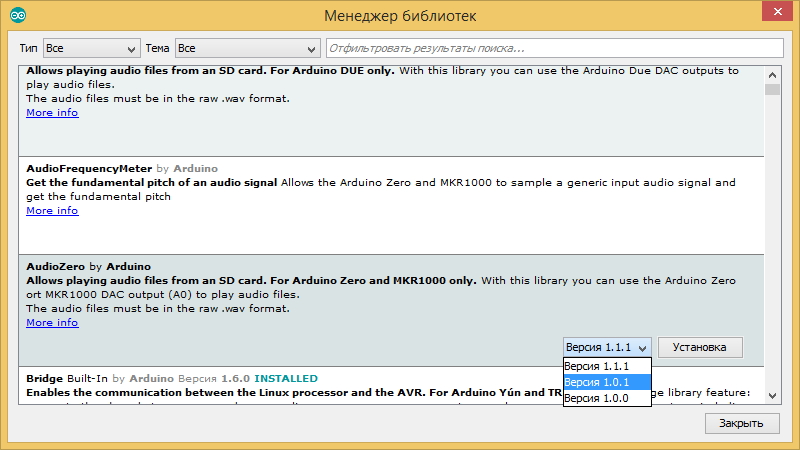Screen dimensions: 800x450
Task: Open the Тип filter dropdown
Action: (x=91, y=48)
